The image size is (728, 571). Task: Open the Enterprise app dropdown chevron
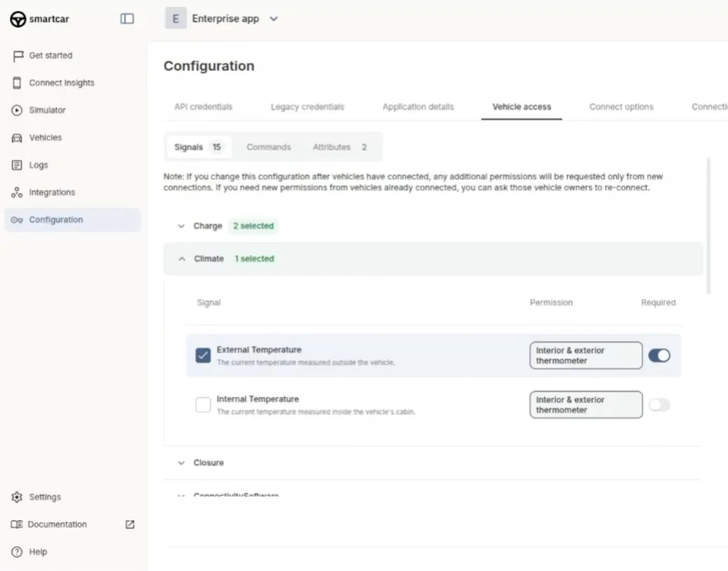(x=274, y=19)
